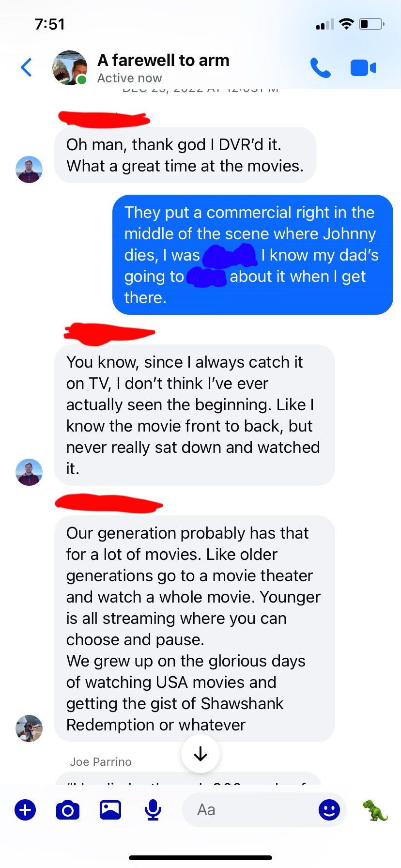401x868 pixels.
Task: Select the 'Our generation probably' message bubble
Action: pos(195,629)
